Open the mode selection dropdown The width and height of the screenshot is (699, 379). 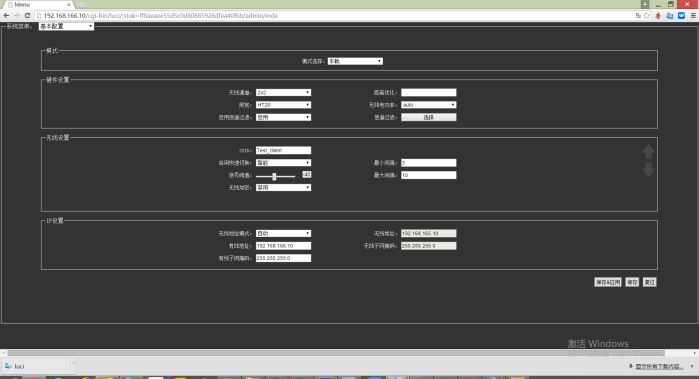click(x=355, y=61)
